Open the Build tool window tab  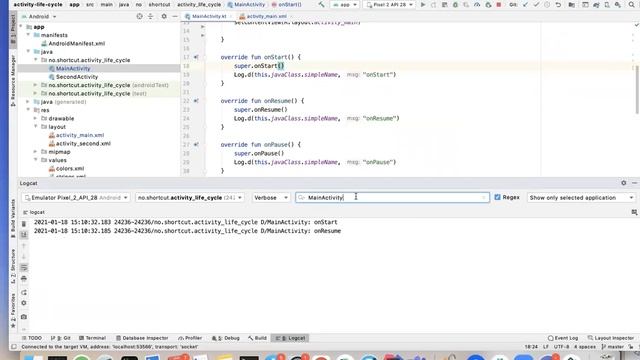pos(257,338)
